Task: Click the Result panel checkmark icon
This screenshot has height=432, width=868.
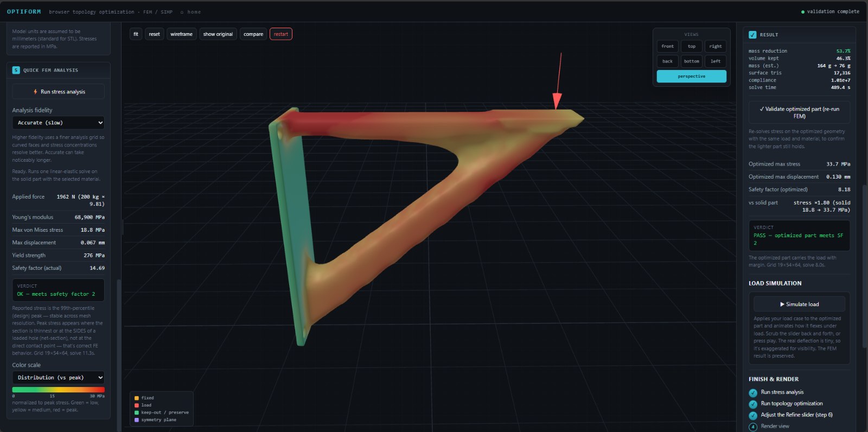Action: (752, 35)
